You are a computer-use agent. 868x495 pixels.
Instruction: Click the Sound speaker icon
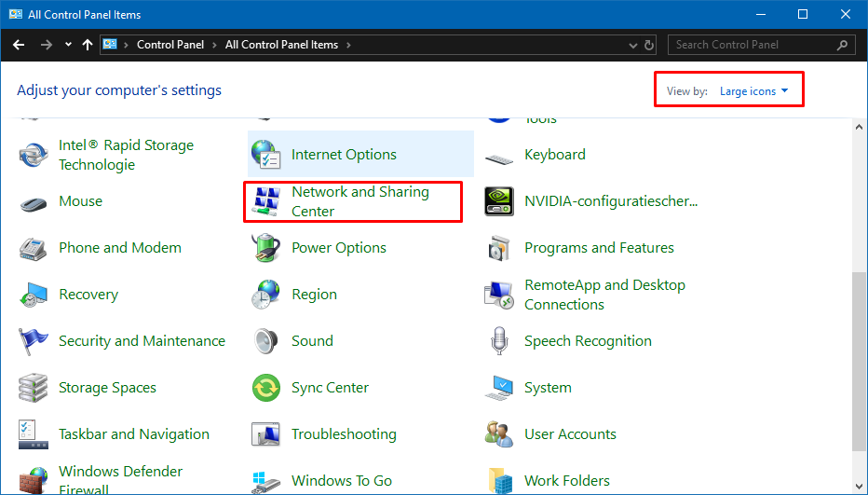click(265, 341)
